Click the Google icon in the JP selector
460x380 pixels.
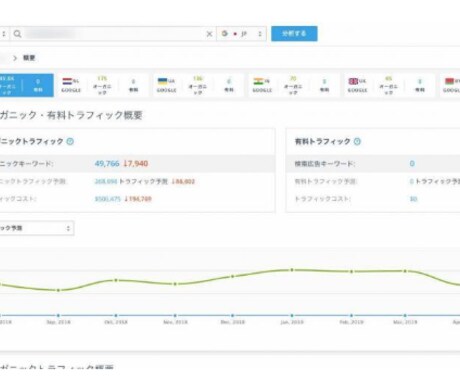225,34
